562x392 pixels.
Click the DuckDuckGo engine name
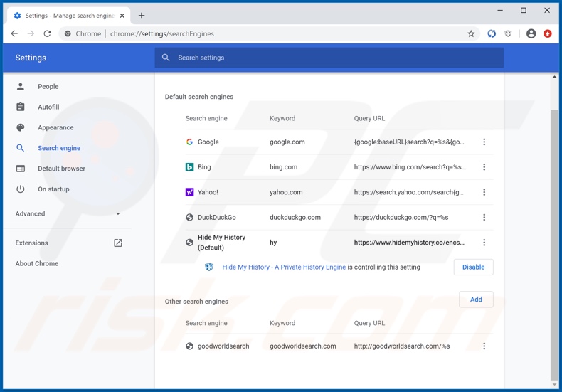(x=216, y=217)
